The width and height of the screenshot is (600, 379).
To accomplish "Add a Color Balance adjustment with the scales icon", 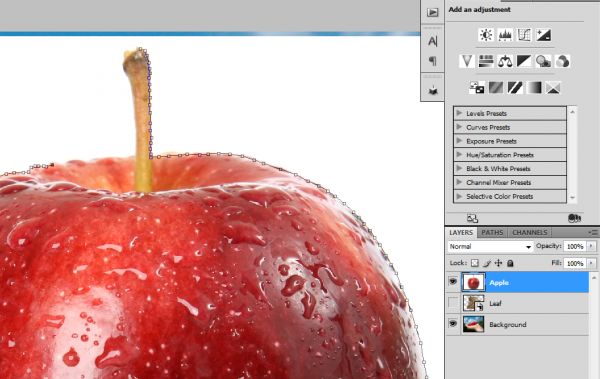I will point(505,61).
